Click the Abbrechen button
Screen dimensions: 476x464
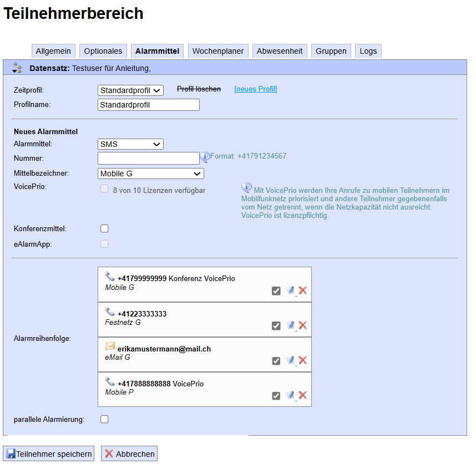(x=129, y=453)
